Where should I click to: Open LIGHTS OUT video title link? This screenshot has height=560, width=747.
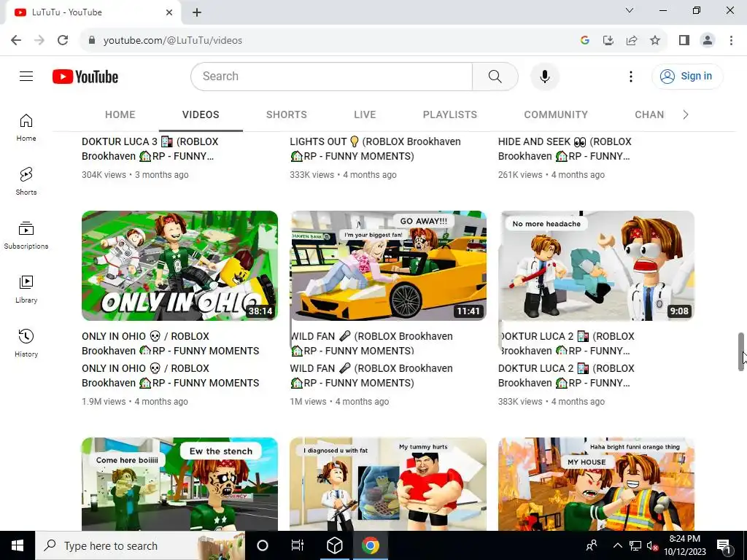pos(376,149)
